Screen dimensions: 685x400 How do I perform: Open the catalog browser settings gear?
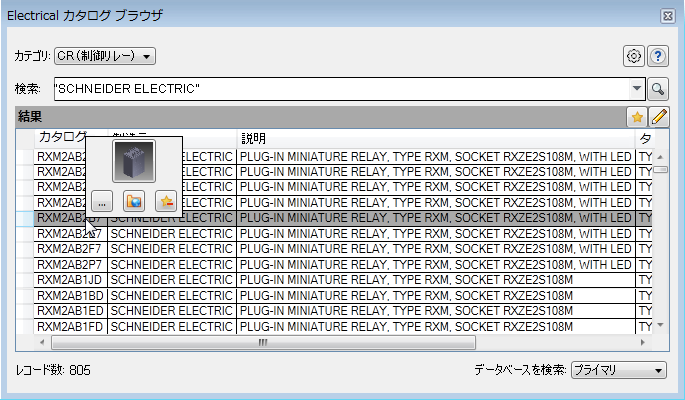click(633, 56)
